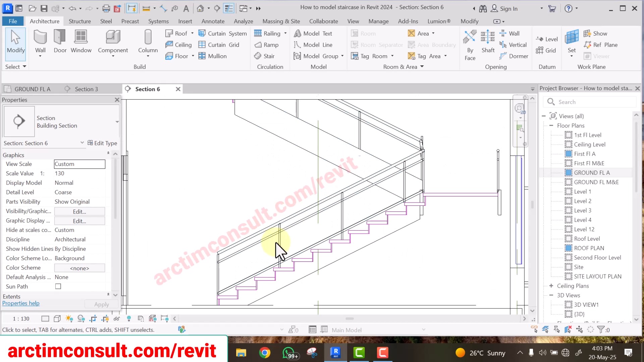This screenshot has width=644, height=362.
Task: Select the Mullion tool
Action: [x=212, y=56]
